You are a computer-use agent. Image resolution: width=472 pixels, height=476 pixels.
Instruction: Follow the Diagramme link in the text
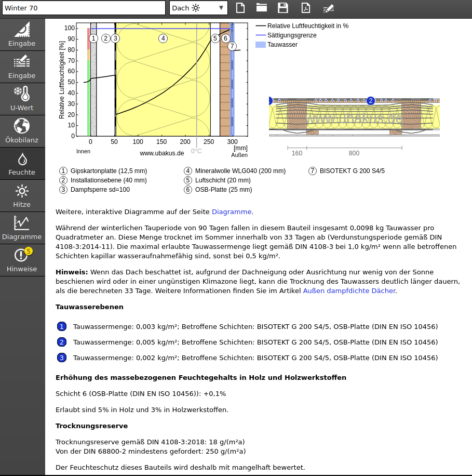(232, 211)
